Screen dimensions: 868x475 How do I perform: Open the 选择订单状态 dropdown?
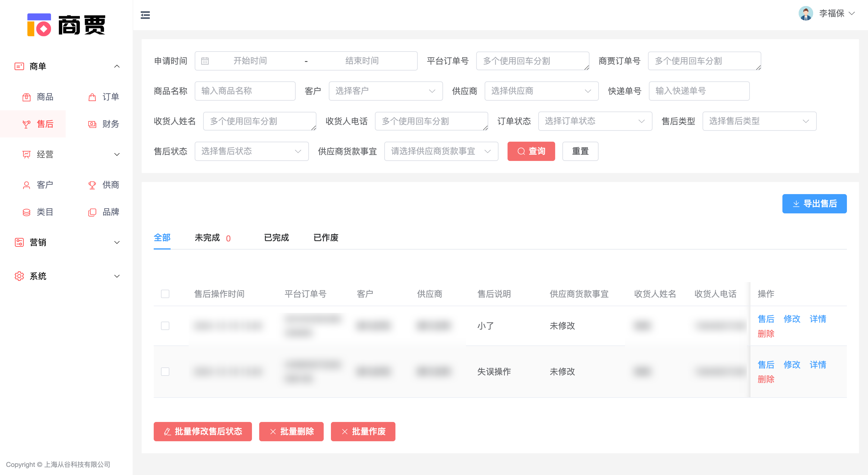[595, 121]
